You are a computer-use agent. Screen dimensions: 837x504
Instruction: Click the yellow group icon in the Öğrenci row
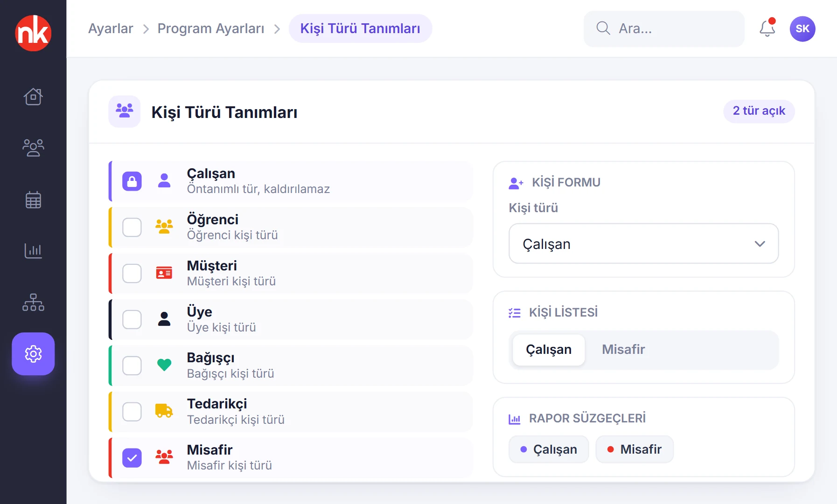(x=164, y=227)
